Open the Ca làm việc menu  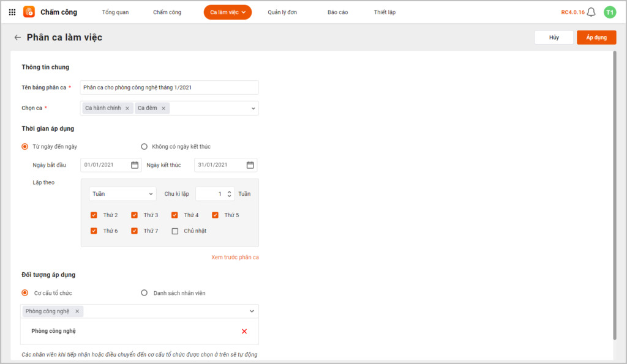227,12
